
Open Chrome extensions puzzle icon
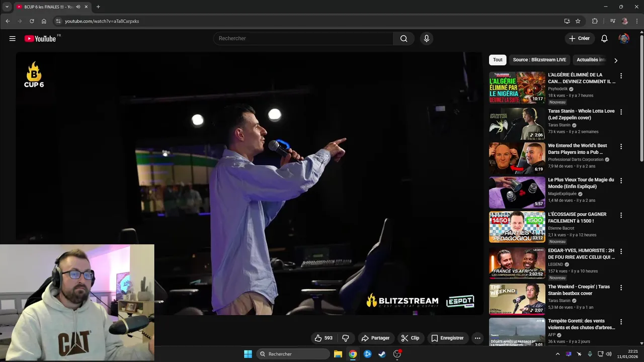595,21
